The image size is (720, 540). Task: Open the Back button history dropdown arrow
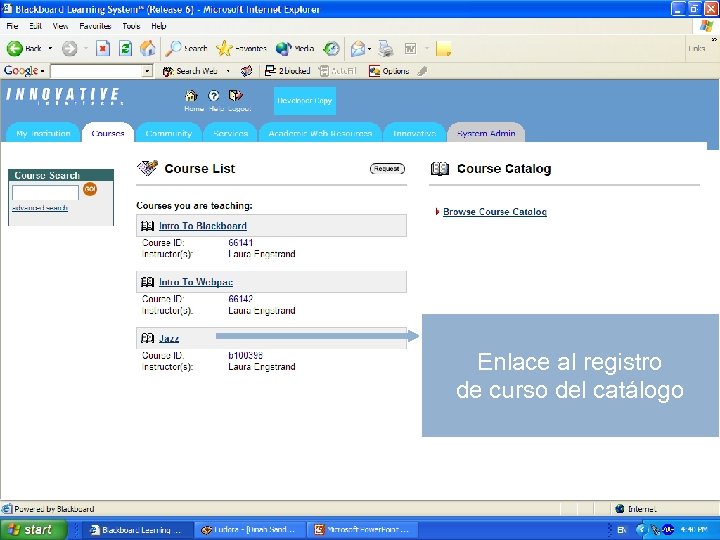pyautogui.click(x=50, y=48)
